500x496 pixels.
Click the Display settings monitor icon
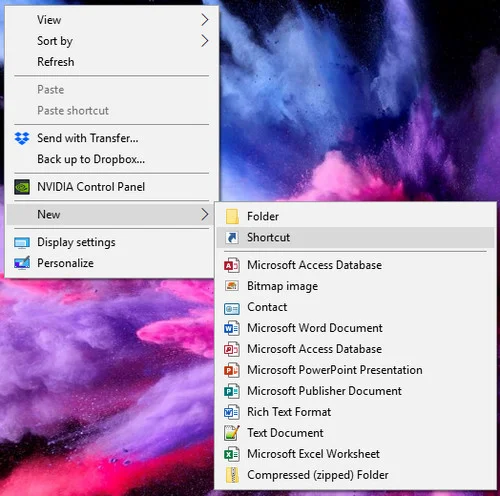(x=22, y=243)
